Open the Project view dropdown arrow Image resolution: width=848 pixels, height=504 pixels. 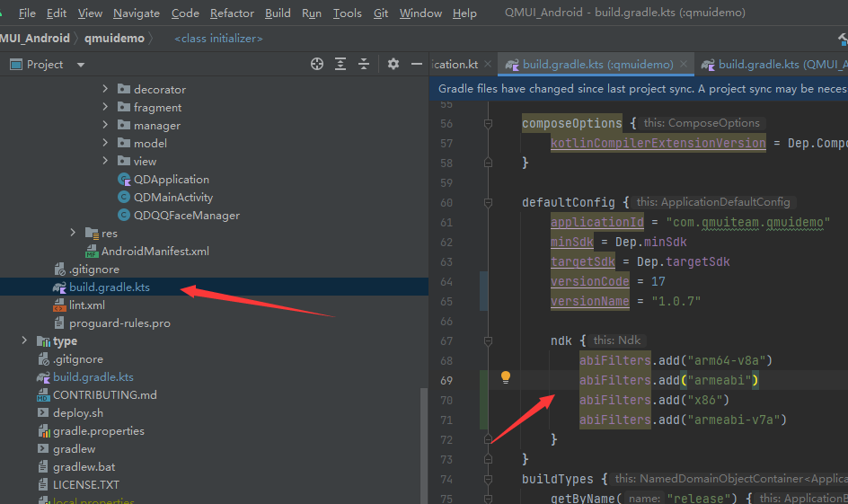pyautogui.click(x=81, y=65)
